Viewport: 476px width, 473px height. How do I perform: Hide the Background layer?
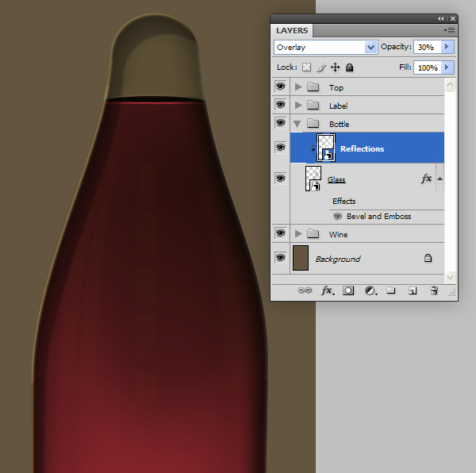(x=280, y=258)
